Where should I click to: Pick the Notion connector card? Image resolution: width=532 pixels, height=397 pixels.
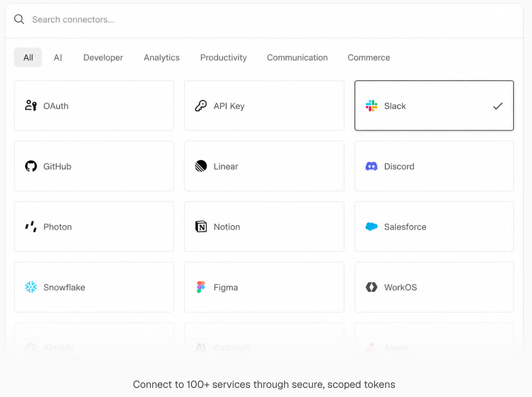coord(264,227)
